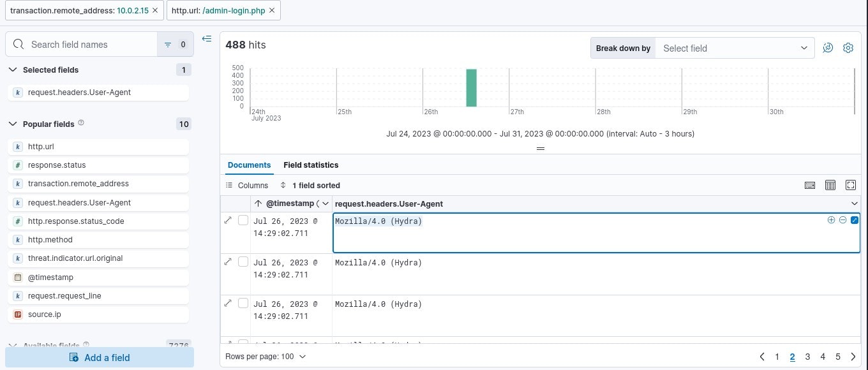Check the third row's selection box

pos(243,303)
